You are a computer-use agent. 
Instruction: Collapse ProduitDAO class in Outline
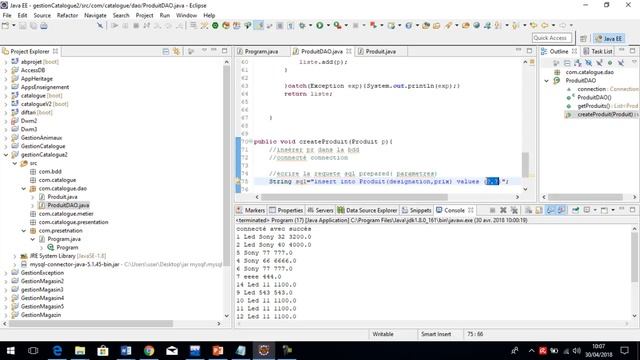click(547, 81)
